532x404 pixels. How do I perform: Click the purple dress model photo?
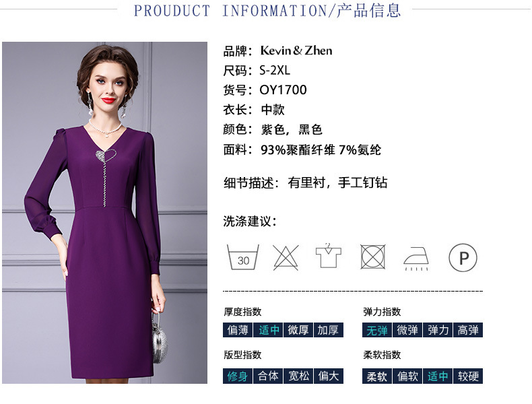pos(104,213)
